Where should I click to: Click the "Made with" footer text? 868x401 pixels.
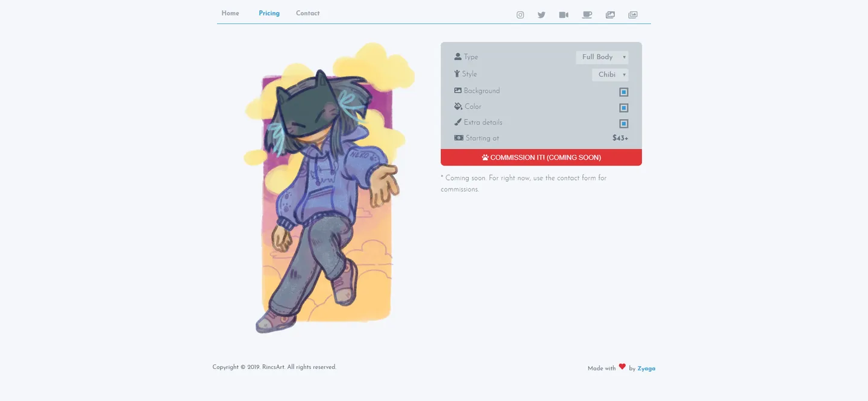pos(602,368)
